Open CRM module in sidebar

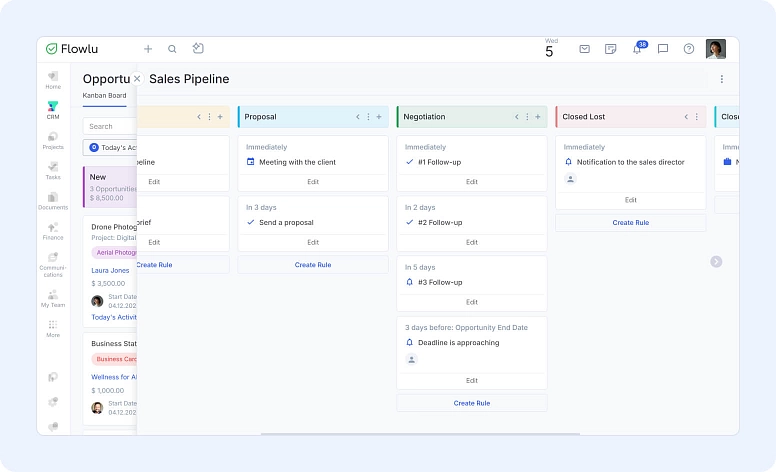(x=53, y=110)
